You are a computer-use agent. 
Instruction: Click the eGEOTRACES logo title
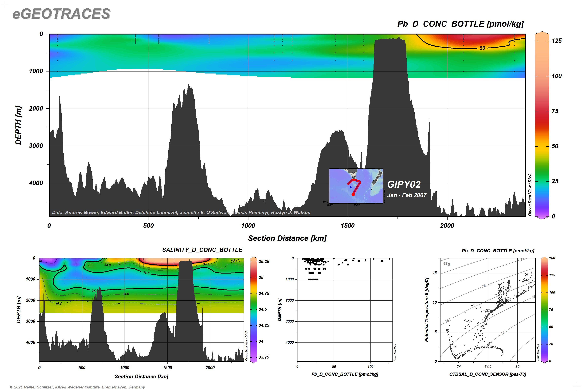[61, 14]
